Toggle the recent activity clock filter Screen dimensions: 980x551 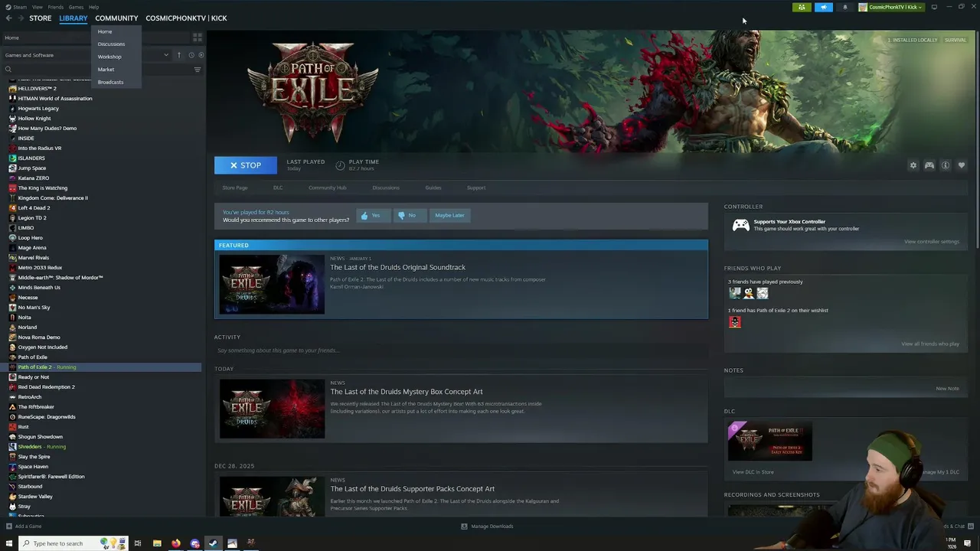pyautogui.click(x=191, y=55)
